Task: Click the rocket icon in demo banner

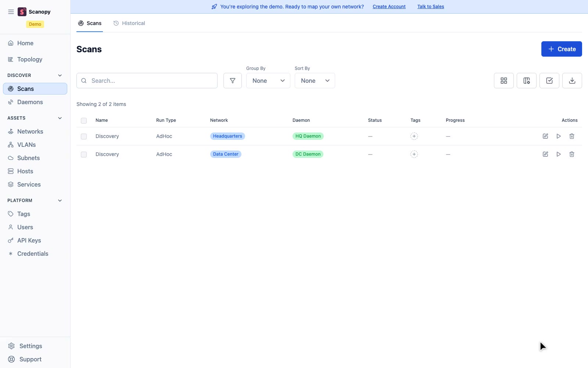Action: (214, 7)
